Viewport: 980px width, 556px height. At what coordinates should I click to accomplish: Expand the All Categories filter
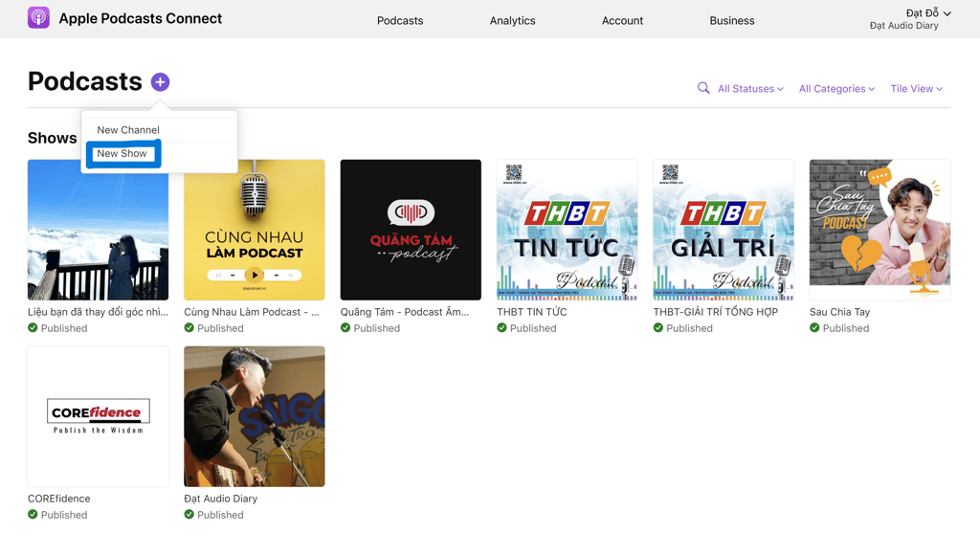click(x=836, y=89)
